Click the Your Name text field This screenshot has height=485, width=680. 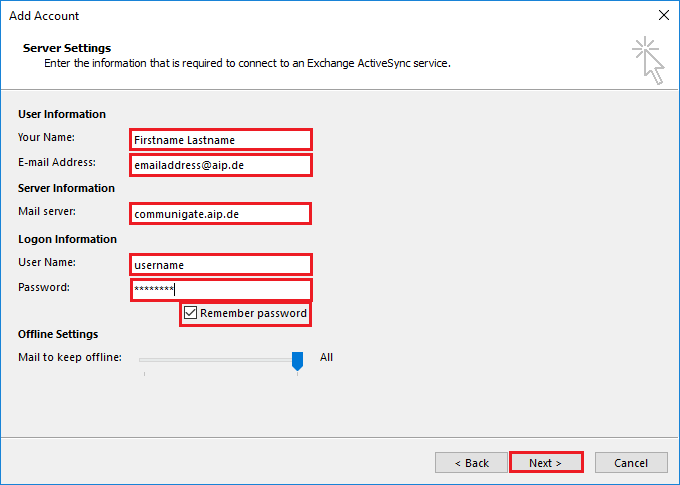(x=220, y=139)
